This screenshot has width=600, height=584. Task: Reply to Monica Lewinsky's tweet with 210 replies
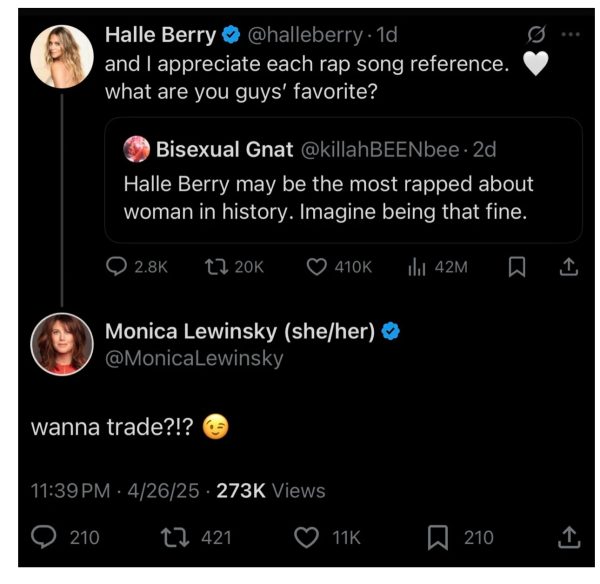(x=45, y=538)
